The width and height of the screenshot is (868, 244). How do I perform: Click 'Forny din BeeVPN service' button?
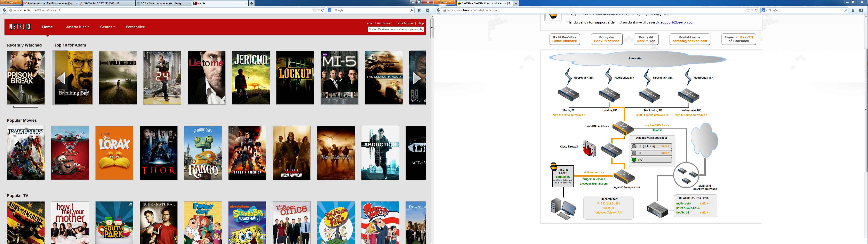coord(606,40)
